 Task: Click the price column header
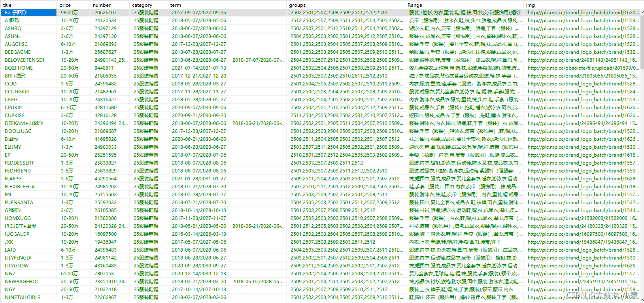[x=74, y=5]
